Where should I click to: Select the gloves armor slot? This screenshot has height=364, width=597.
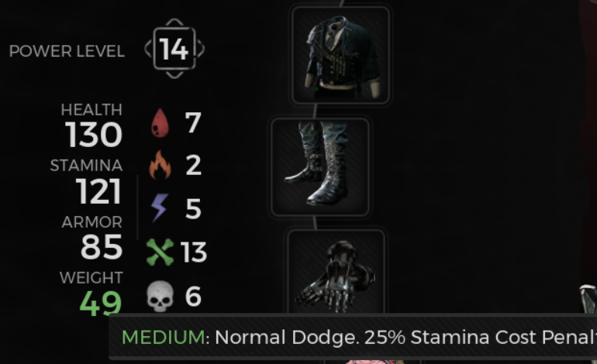pos(336,272)
